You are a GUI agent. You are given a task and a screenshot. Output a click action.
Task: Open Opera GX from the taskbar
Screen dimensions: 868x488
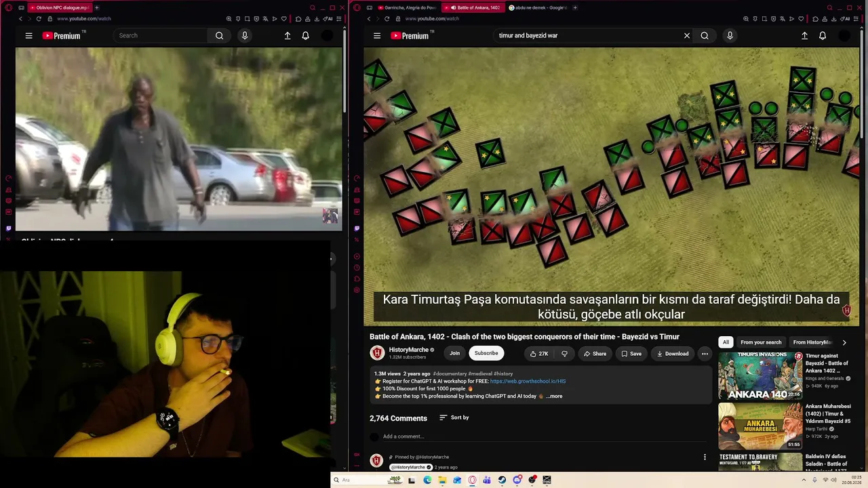click(x=472, y=480)
